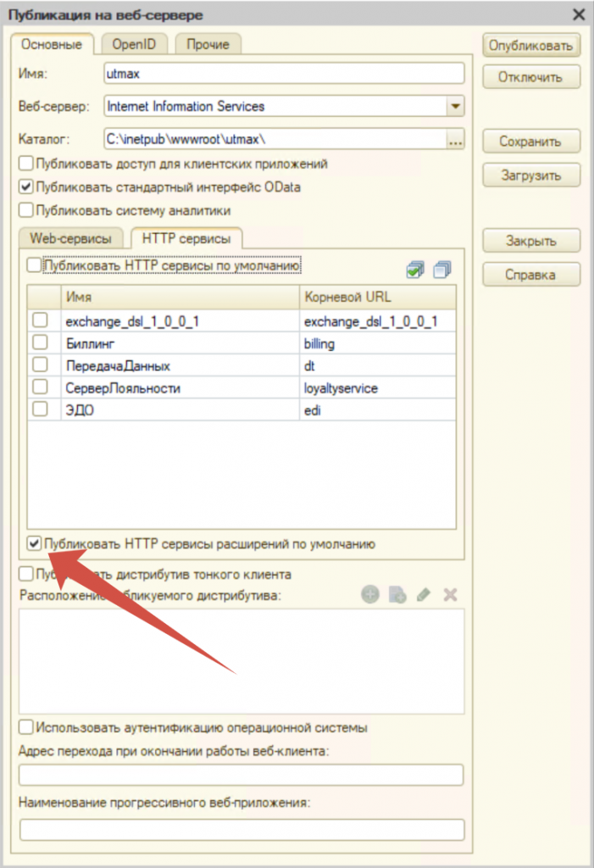594x868 pixels.
Task: Close the Публикация на веб-сервере dialog
Action: tap(579, 14)
